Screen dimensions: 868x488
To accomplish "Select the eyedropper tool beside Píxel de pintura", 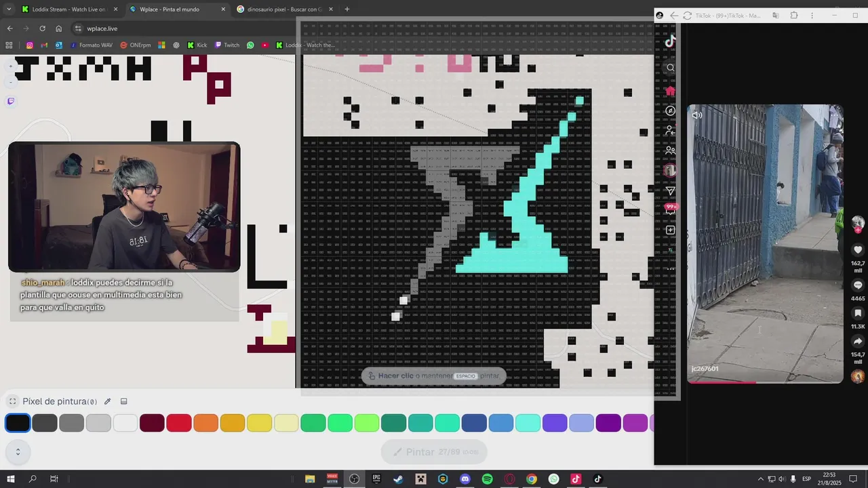I will pos(107,401).
